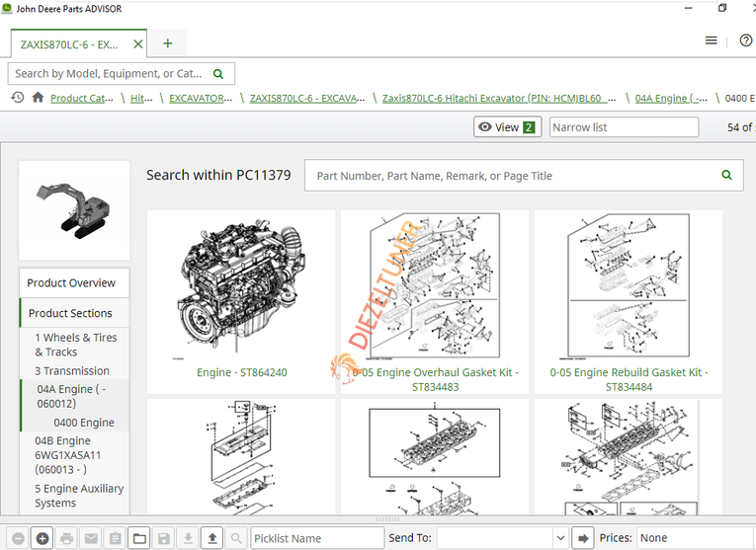This screenshot has height=550, width=756.
Task: Focus the Narrow list field
Action: point(624,127)
